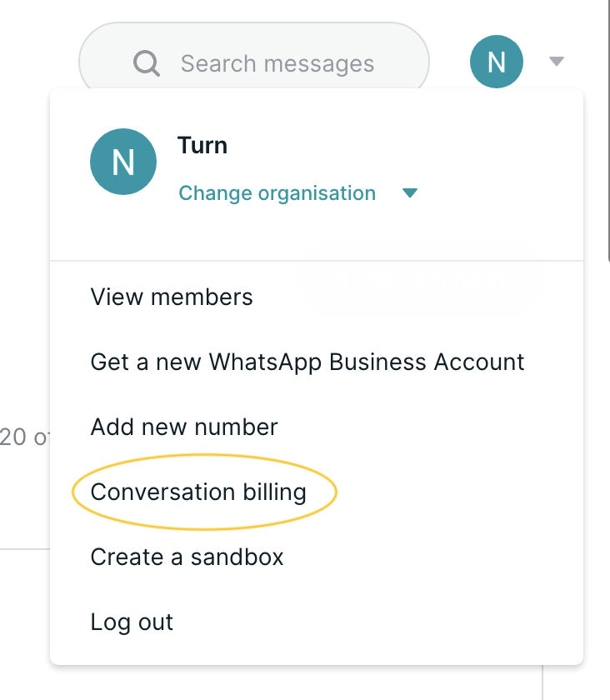The height and width of the screenshot is (700, 610).
Task: Pick the Add new number option
Action: tap(184, 427)
